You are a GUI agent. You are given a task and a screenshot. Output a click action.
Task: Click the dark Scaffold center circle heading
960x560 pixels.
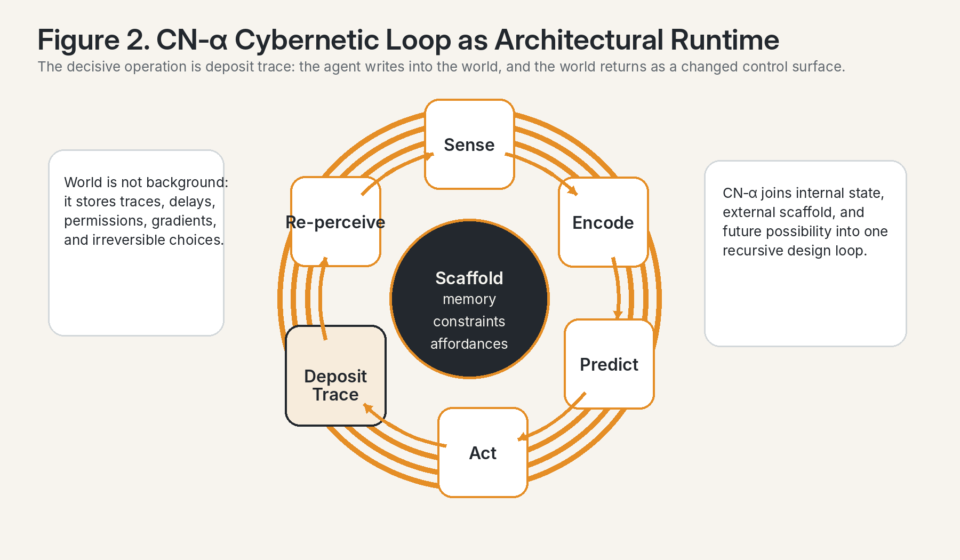click(469, 278)
